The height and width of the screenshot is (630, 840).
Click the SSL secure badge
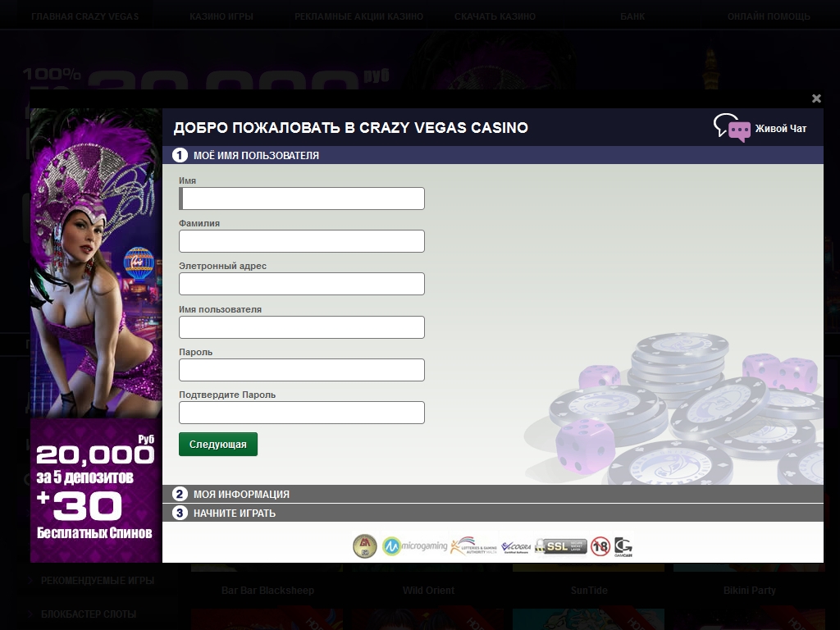click(x=561, y=546)
